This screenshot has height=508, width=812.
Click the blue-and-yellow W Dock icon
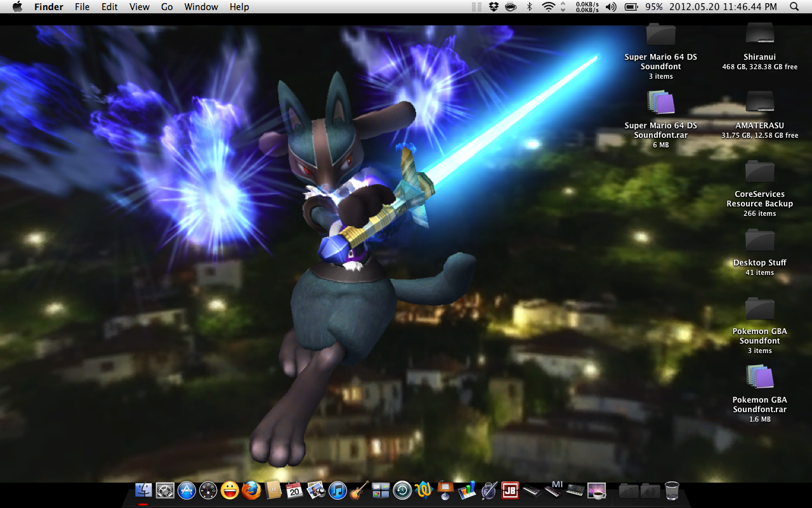423,490
